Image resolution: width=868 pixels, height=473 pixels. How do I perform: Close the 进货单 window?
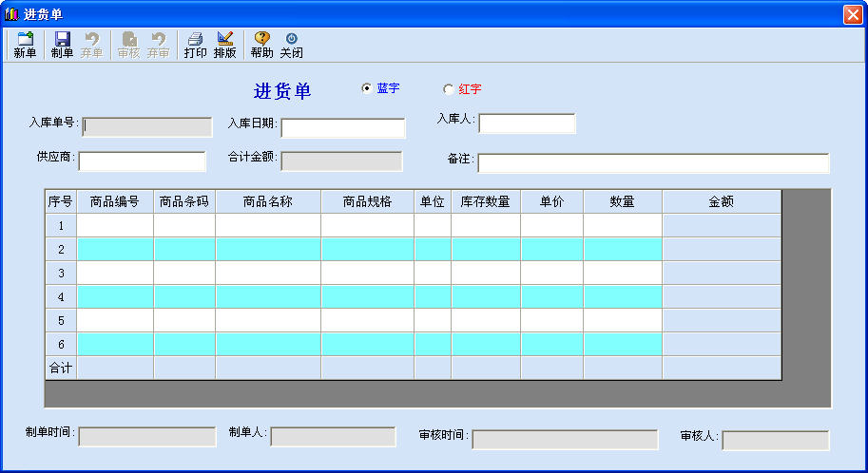click(x=852, y=14)
